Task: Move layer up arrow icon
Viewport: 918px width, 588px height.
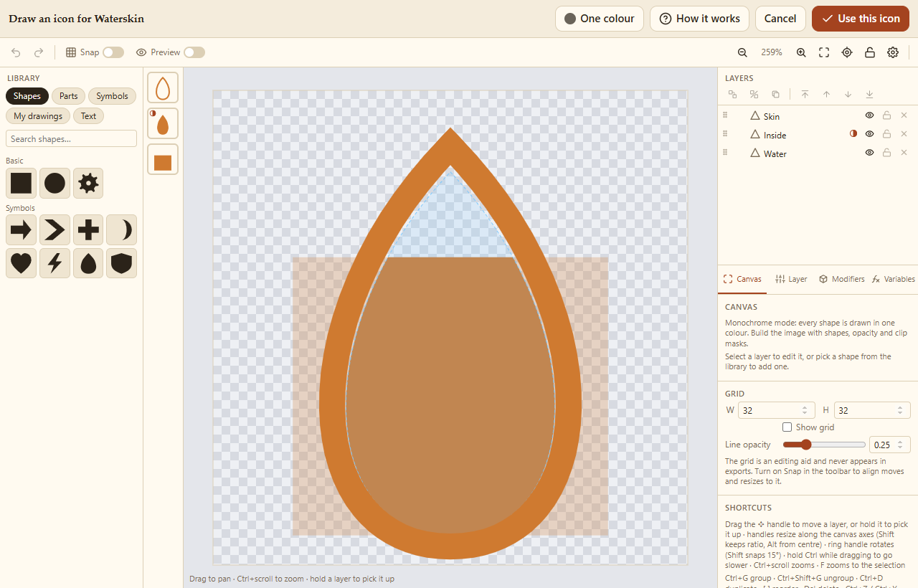Action: click(826, 94)
